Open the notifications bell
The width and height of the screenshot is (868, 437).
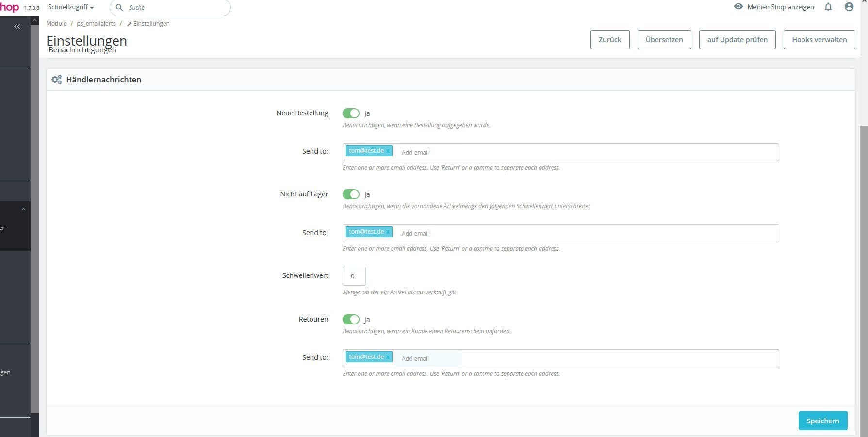(828, 7)
